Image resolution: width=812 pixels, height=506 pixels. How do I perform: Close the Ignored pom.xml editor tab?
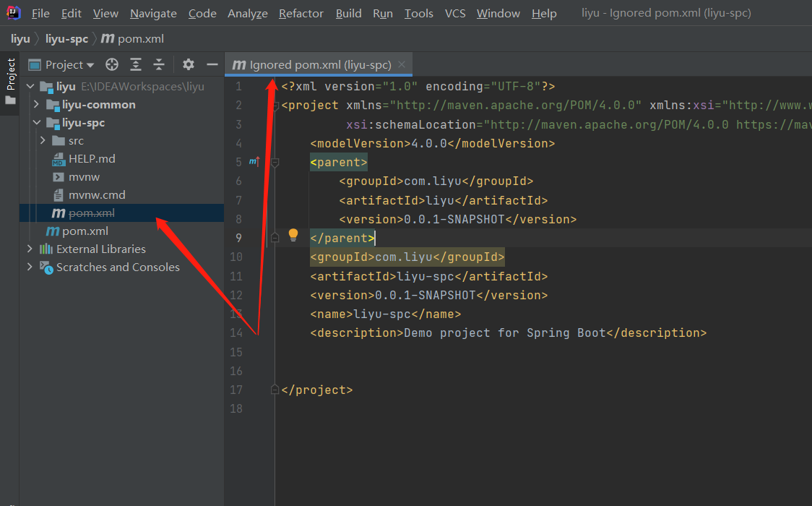pyautogui.click(x=402, y=65)
